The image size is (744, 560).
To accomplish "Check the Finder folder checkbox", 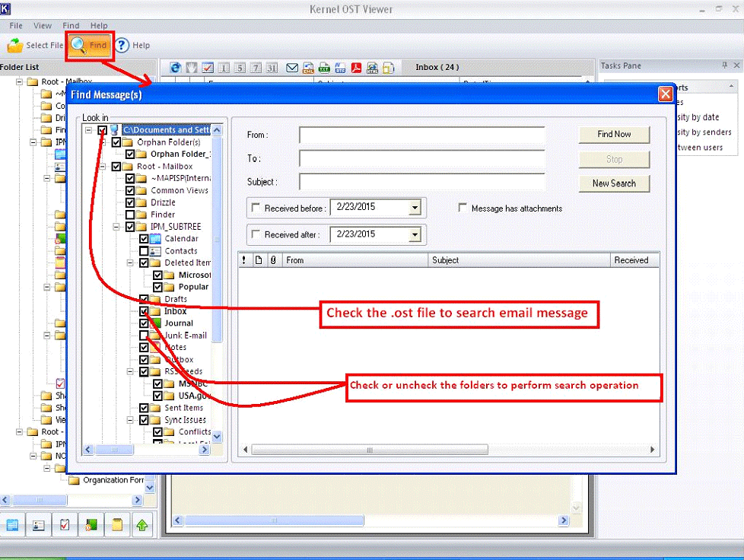I will [130, 215].
